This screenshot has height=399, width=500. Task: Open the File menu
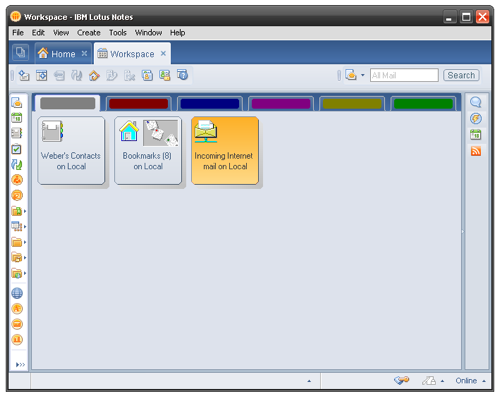point(18,33)
